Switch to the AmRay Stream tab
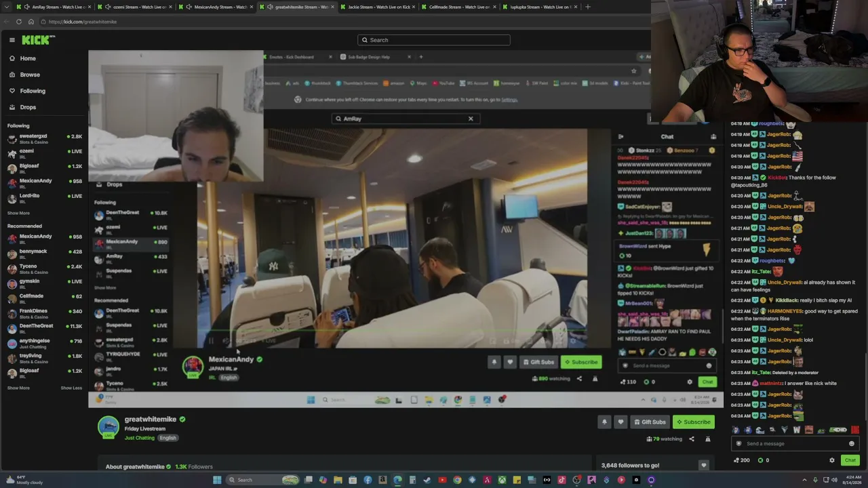Image resolution: width=868 pixels, height=488 pixels. [53, 7]
